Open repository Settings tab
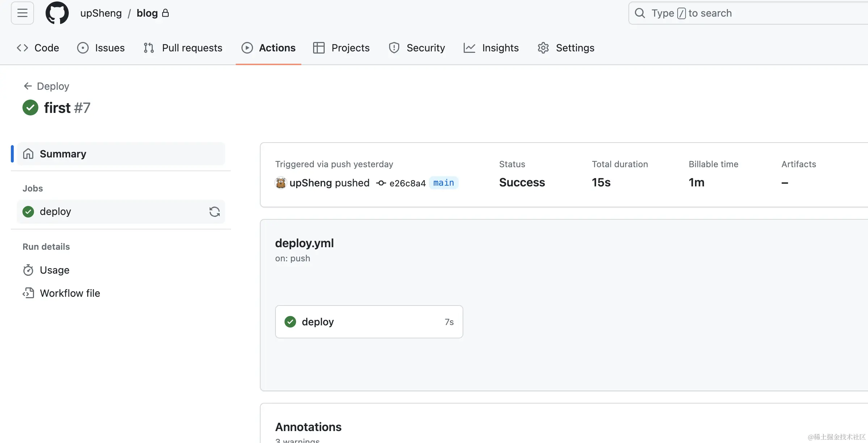The image size is (868, 443). pos(566,48)
